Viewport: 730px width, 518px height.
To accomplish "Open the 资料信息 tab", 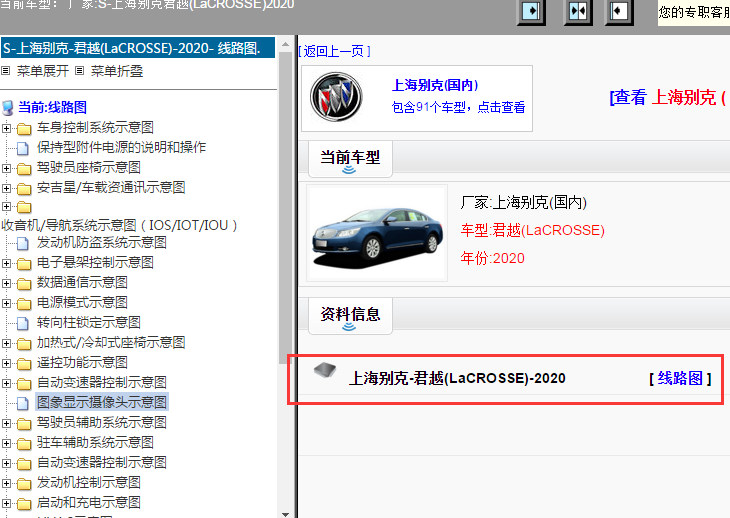I will pos(350,316).
